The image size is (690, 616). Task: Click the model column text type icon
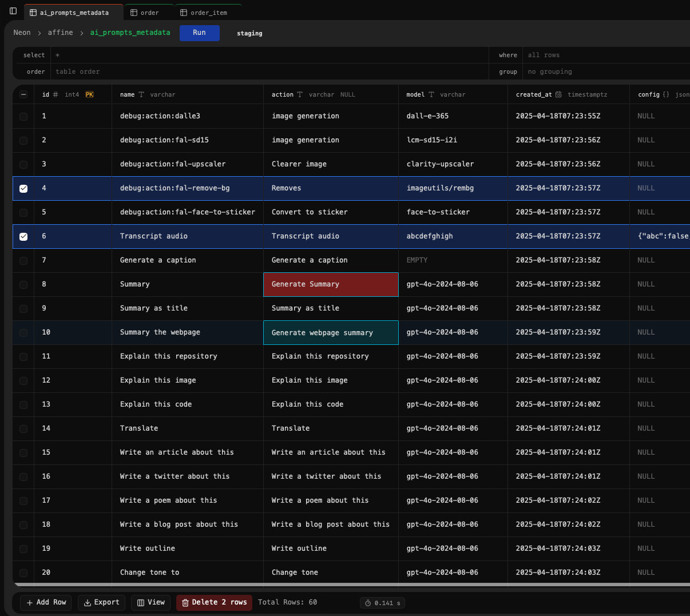[431, 94]
